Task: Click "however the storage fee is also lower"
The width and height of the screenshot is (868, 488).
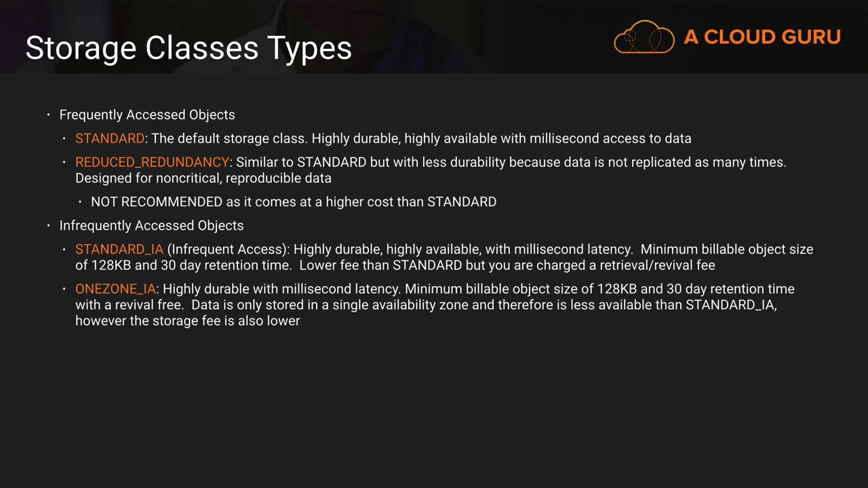Action: 188,321
